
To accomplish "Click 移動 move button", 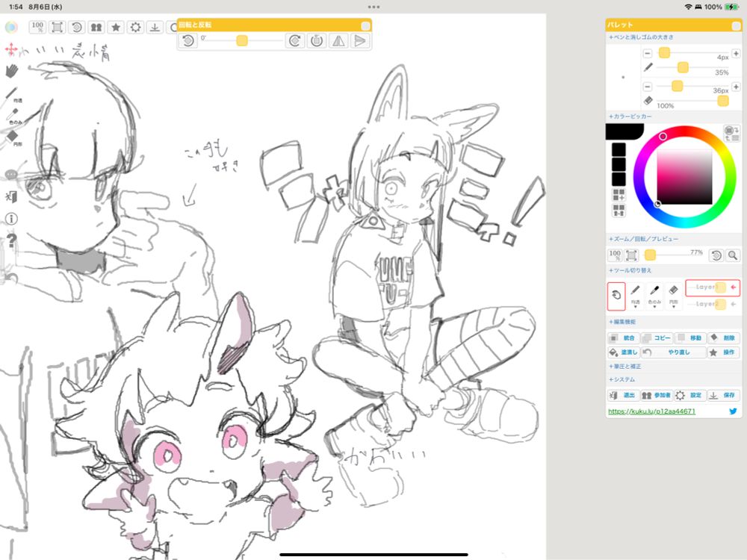I will pos(689,338).
